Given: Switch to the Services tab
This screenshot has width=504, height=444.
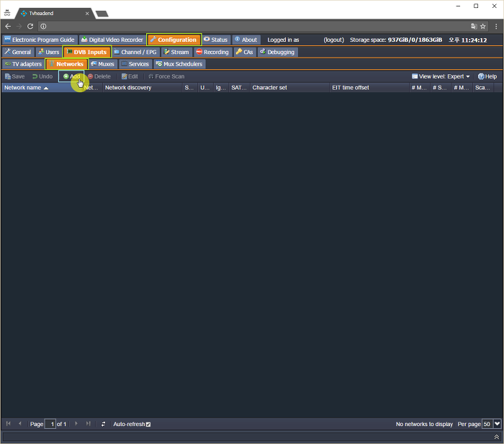Looking at the screenshot, I should [x=135, y=64].
